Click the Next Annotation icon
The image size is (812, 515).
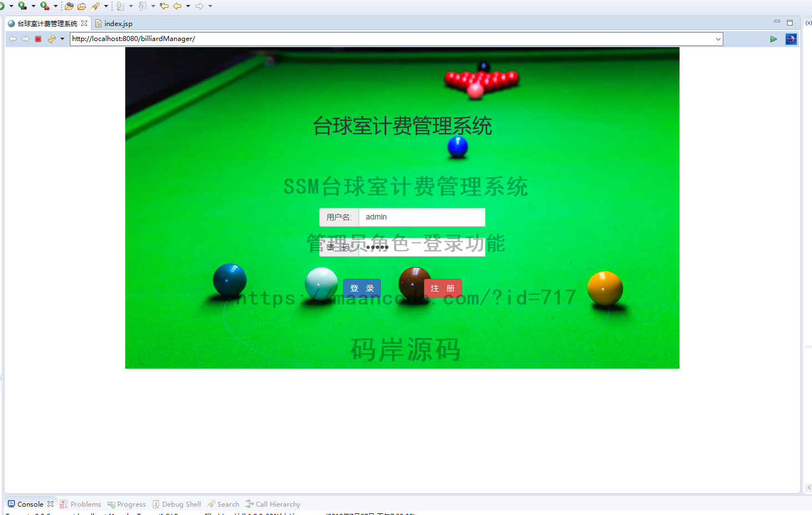[120, 6]
